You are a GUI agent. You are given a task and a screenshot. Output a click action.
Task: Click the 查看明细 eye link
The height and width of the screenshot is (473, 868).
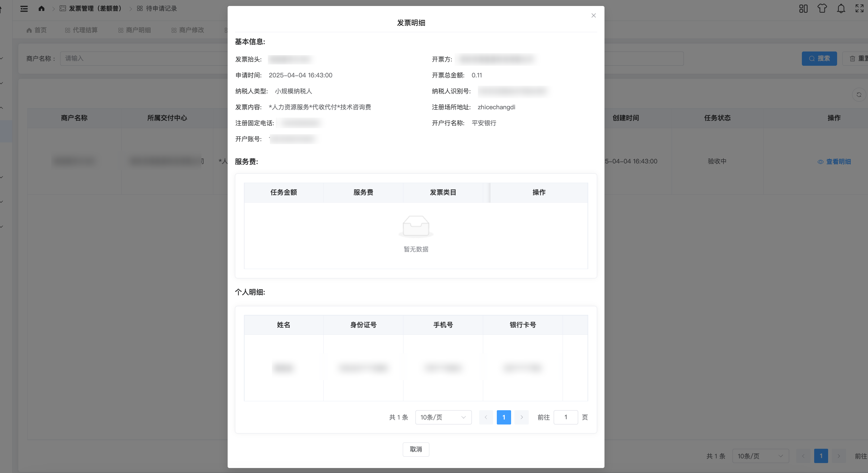click(x=834, y=162)
